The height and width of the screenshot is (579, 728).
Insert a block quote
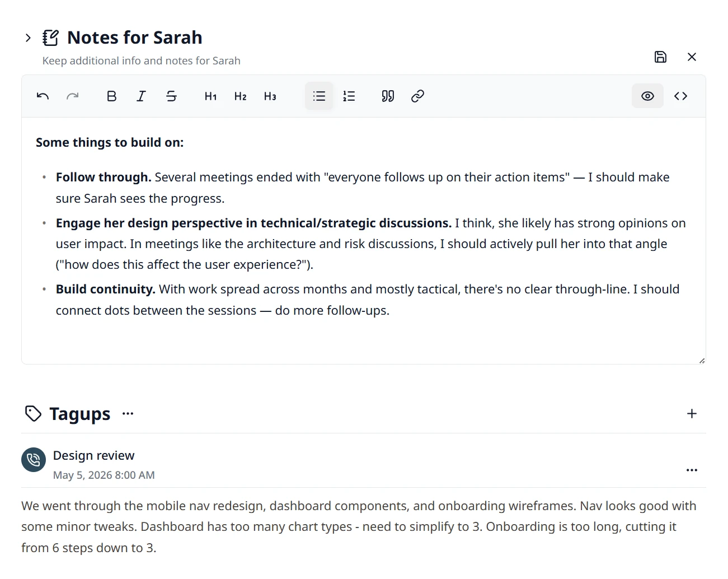tap(388, 96)
